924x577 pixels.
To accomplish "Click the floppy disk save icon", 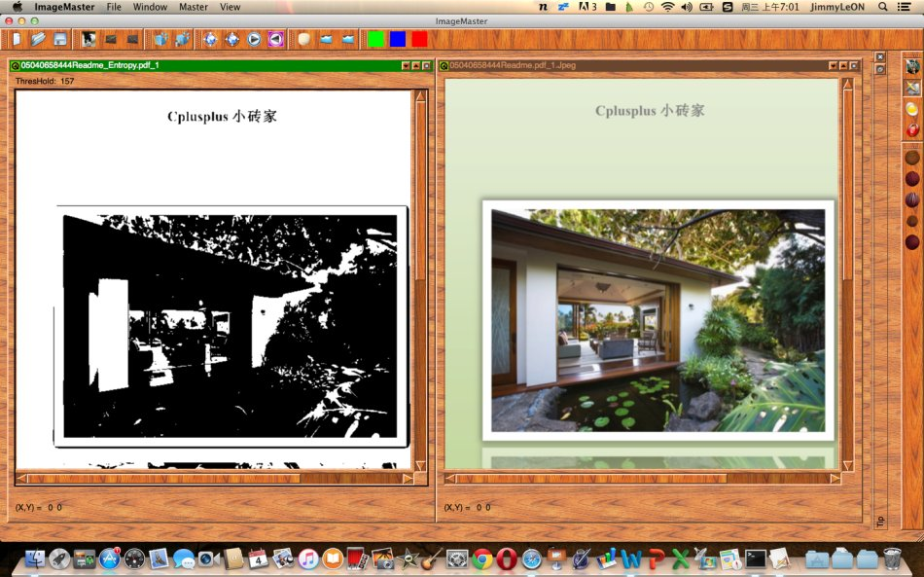I will (60, 39).
